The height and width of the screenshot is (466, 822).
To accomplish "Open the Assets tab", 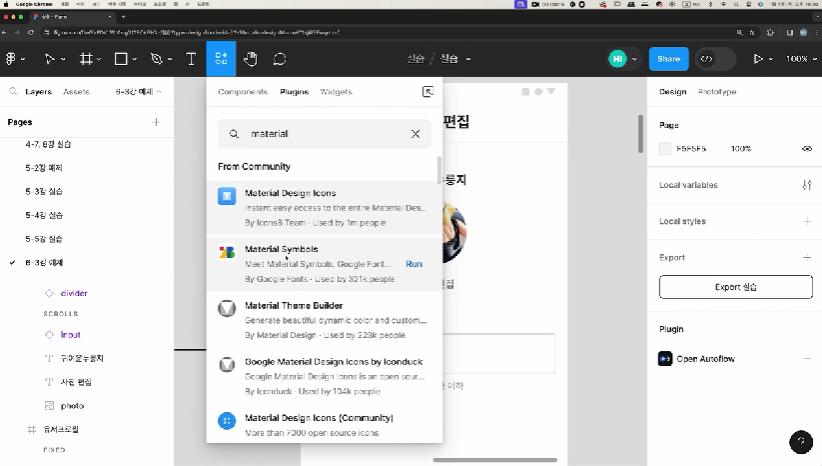I will [76, 92].
